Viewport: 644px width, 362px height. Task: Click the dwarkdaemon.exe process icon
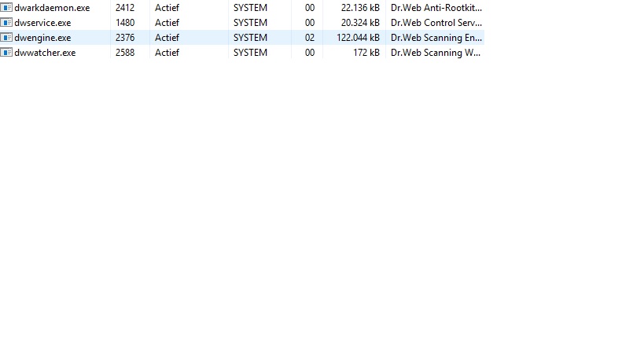tap(6, 8)
